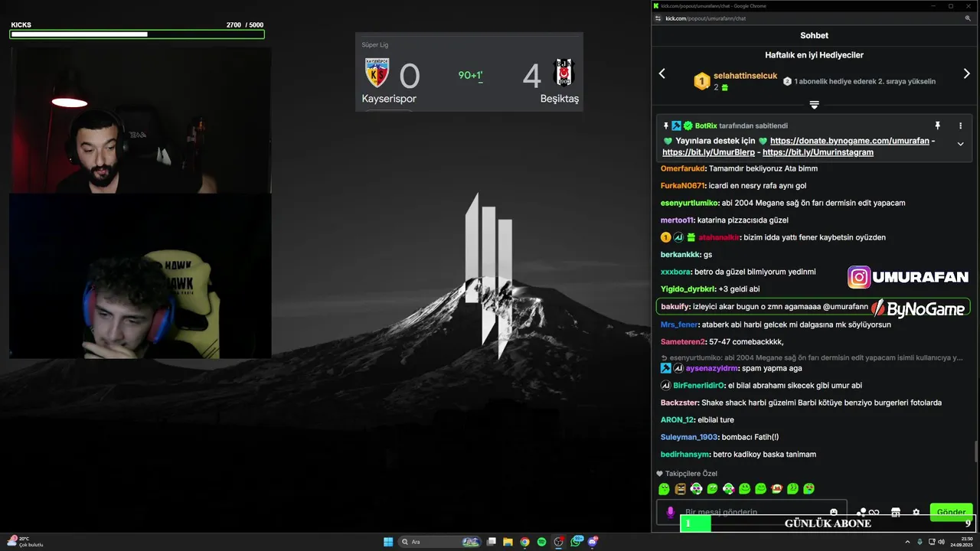This screenshot has height=551, width=980.
Task: Click BotRix username in pinned message
Action: [x=706, y=126]
